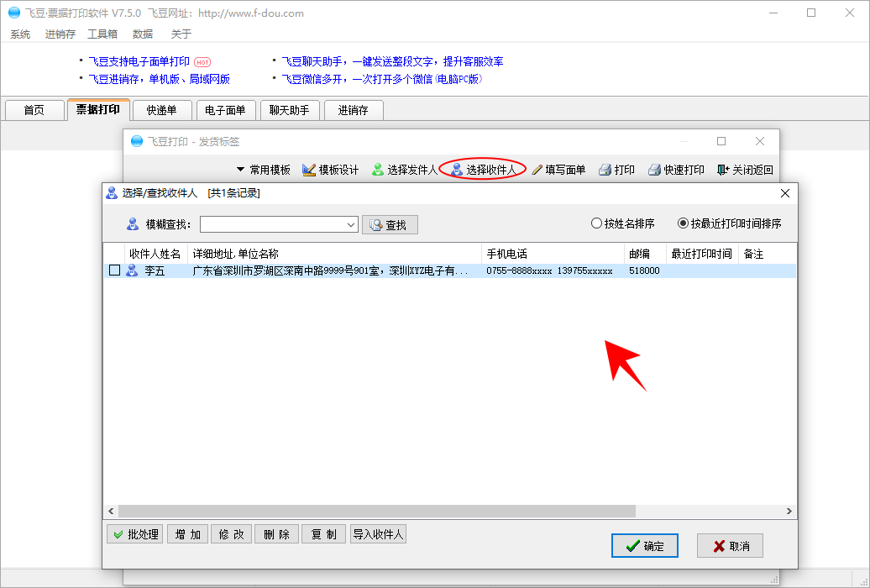Image resolution: width=870 pixels, height=588 pixels.
Task: Click the fuzzy search input field
Action: (272, 225)
